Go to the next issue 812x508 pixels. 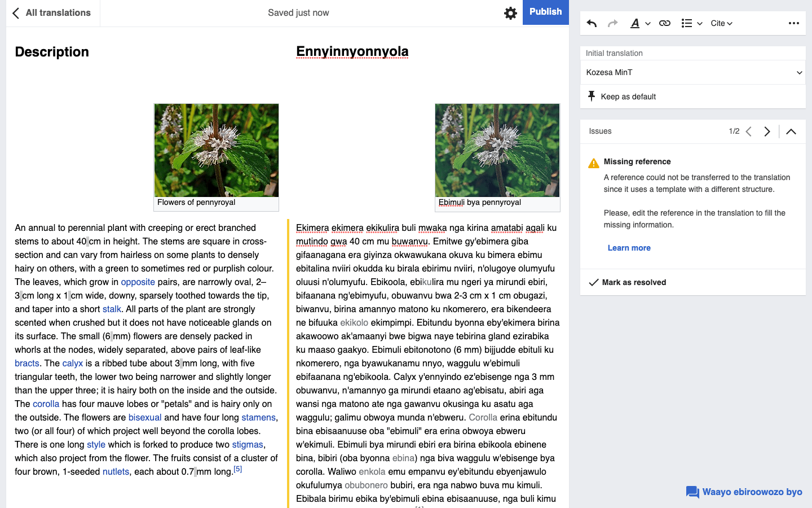(767, 132)
